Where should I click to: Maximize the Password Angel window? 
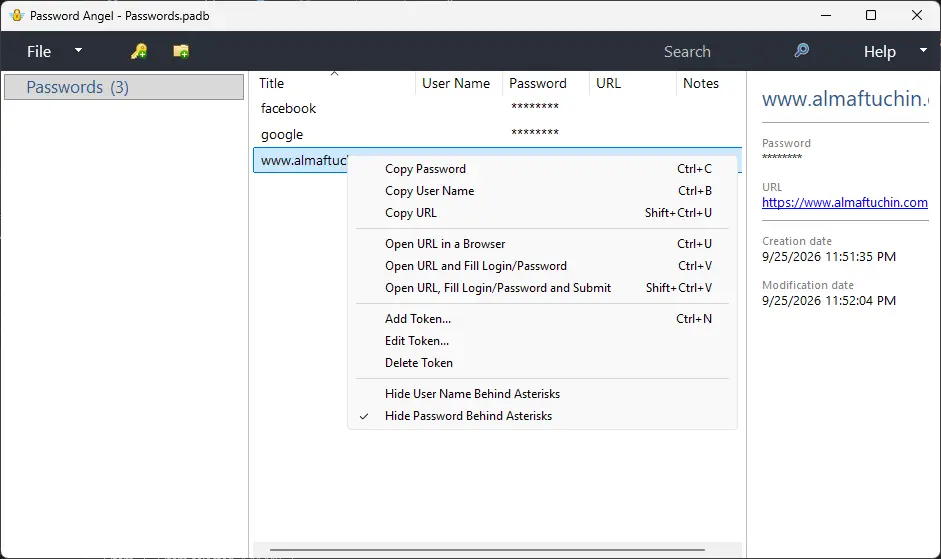[x=871, y=16]
